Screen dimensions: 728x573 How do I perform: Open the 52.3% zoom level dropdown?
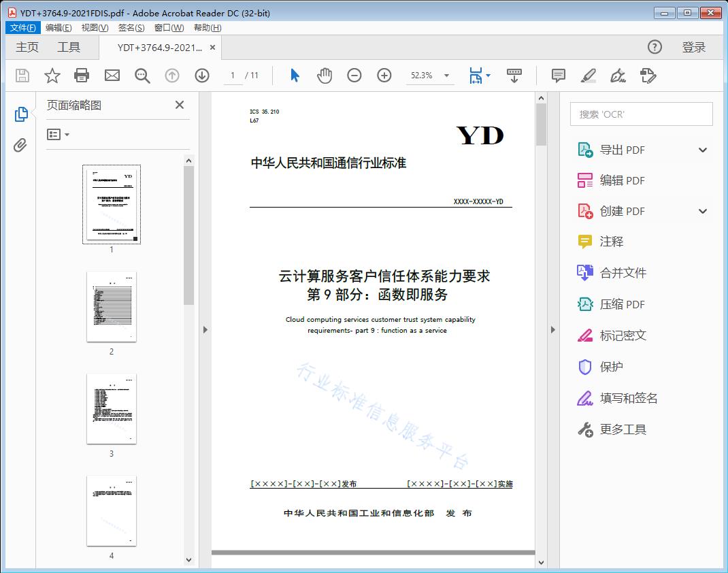(x=446, y=76)
